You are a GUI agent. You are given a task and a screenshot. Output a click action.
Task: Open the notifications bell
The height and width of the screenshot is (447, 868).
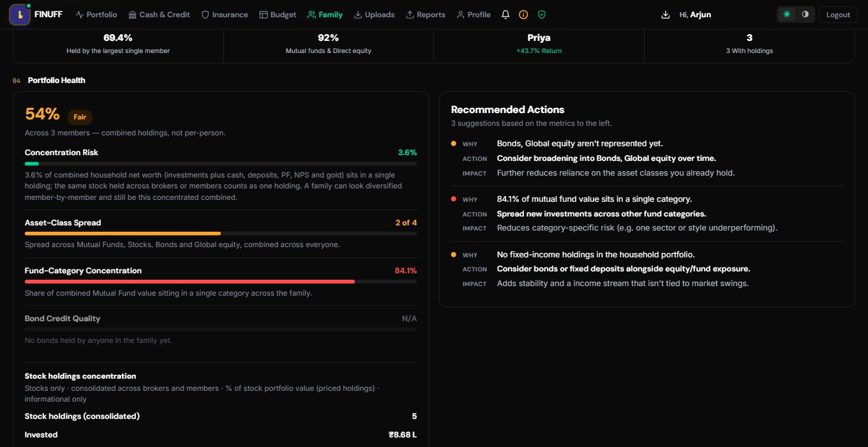(505, 15)
